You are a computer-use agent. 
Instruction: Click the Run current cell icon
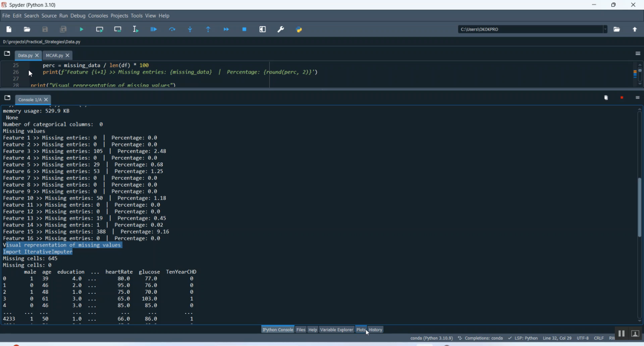(100, 30)
